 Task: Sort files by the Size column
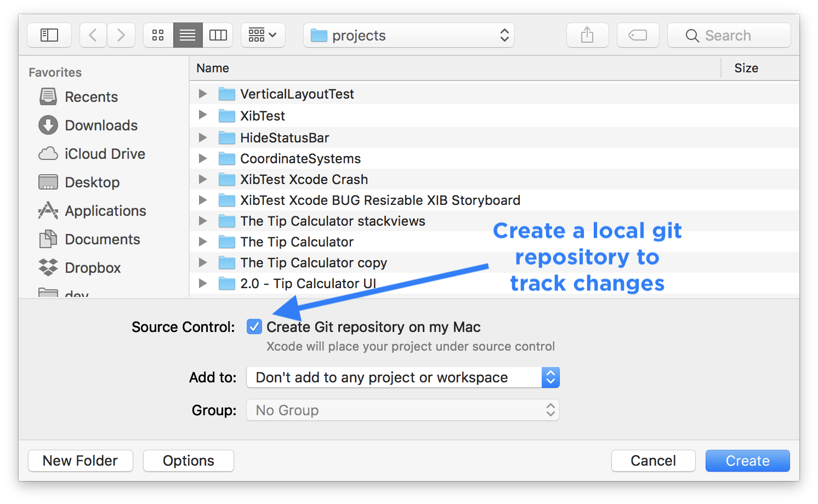coord(746,67)
